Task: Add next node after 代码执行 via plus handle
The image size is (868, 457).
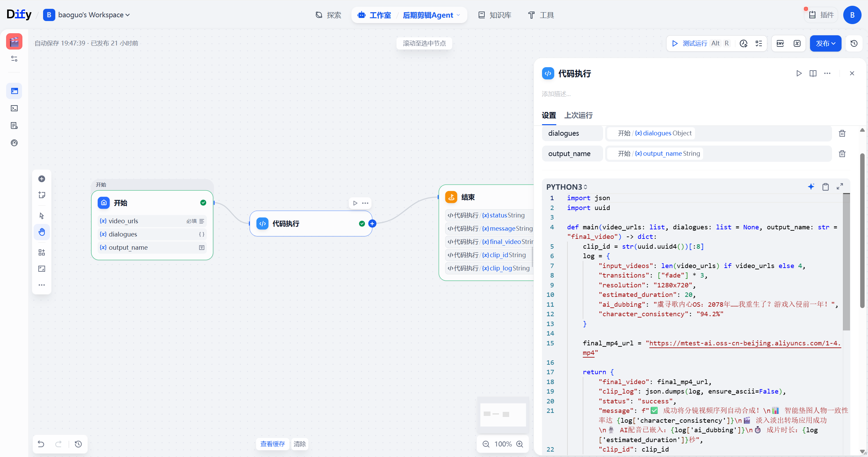Action: pos(372,224)
